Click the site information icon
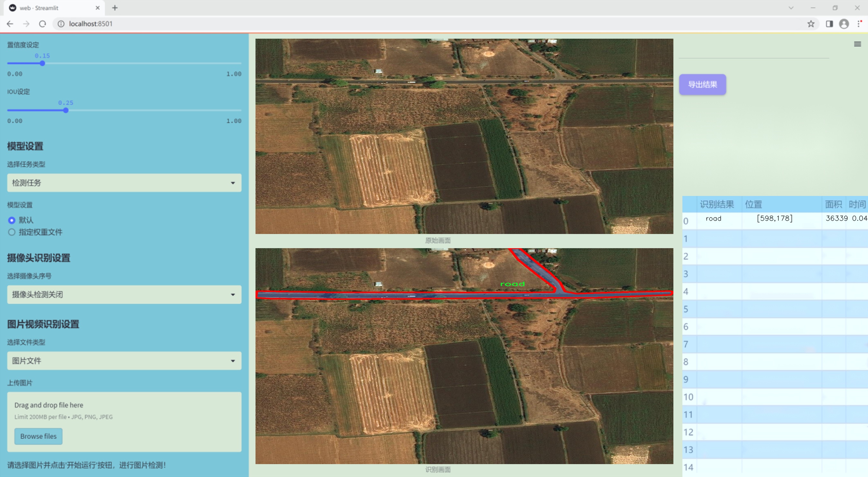 tap(61, 24)
